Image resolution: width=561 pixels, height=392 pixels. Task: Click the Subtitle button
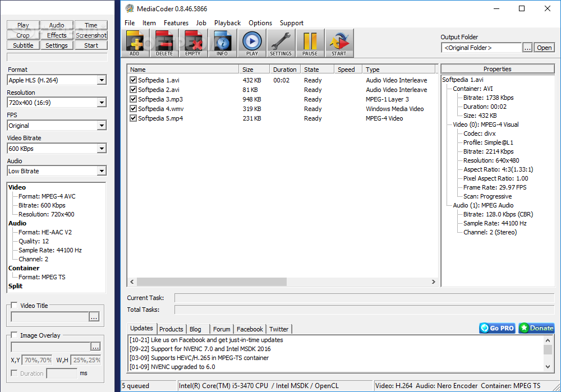[23, 45]
